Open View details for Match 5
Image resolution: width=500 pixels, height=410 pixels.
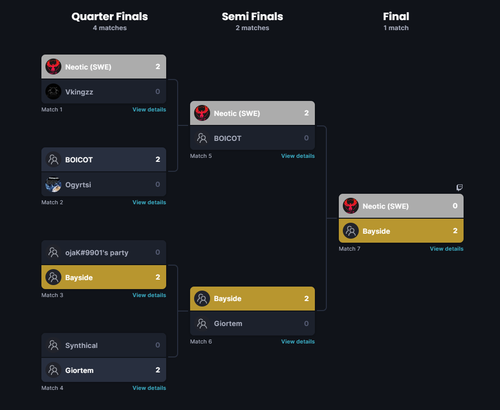click(x=298, y=156)
